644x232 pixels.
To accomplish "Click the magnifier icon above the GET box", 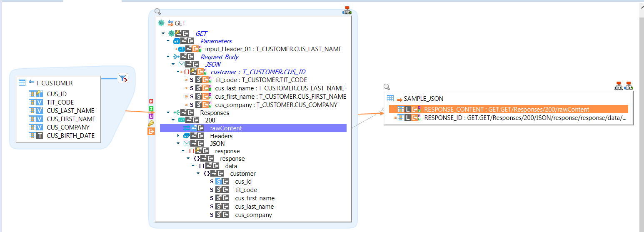I will coord(157,12).
